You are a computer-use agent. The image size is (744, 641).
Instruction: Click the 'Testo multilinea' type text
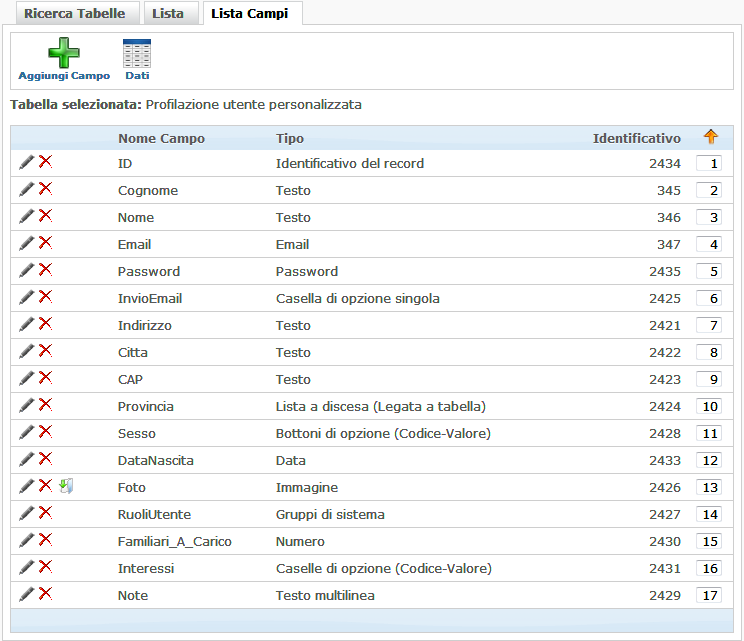click(x=326, y=595)
